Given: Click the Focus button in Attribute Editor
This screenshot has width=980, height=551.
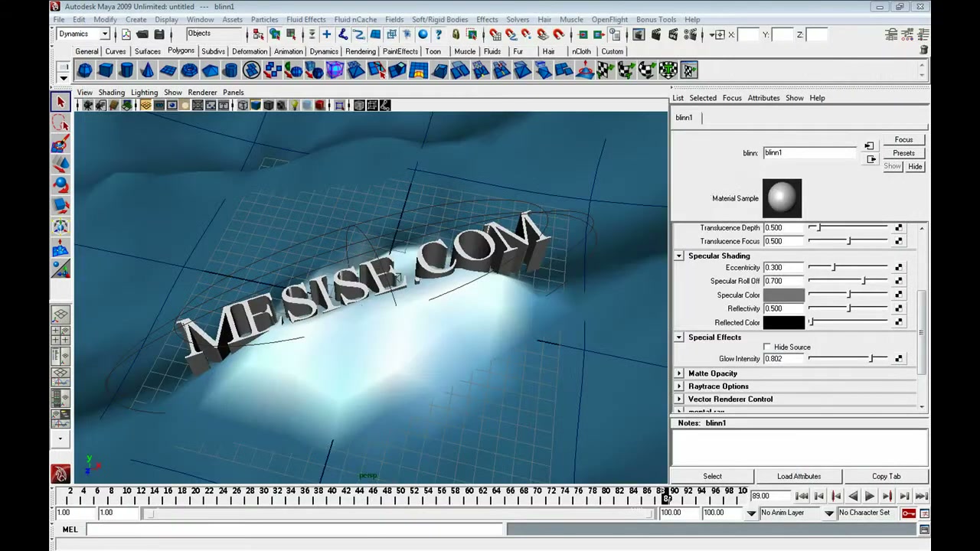Looking at the screenshot, I should click(903, 140).
